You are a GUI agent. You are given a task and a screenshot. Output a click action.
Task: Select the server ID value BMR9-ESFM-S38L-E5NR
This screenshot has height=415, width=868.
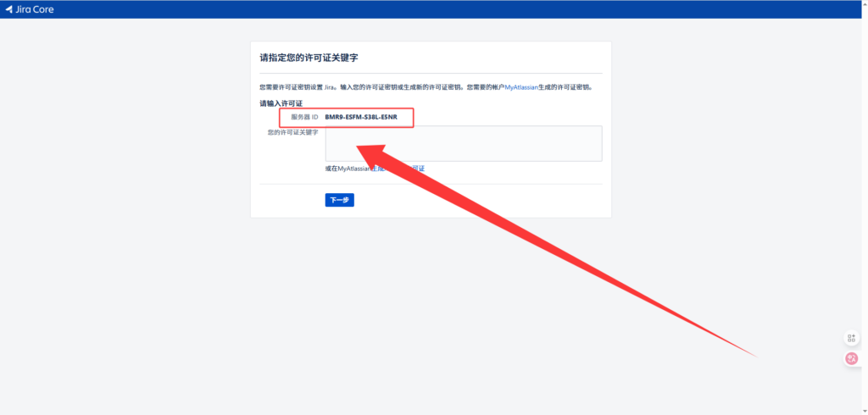coord(360,117)
